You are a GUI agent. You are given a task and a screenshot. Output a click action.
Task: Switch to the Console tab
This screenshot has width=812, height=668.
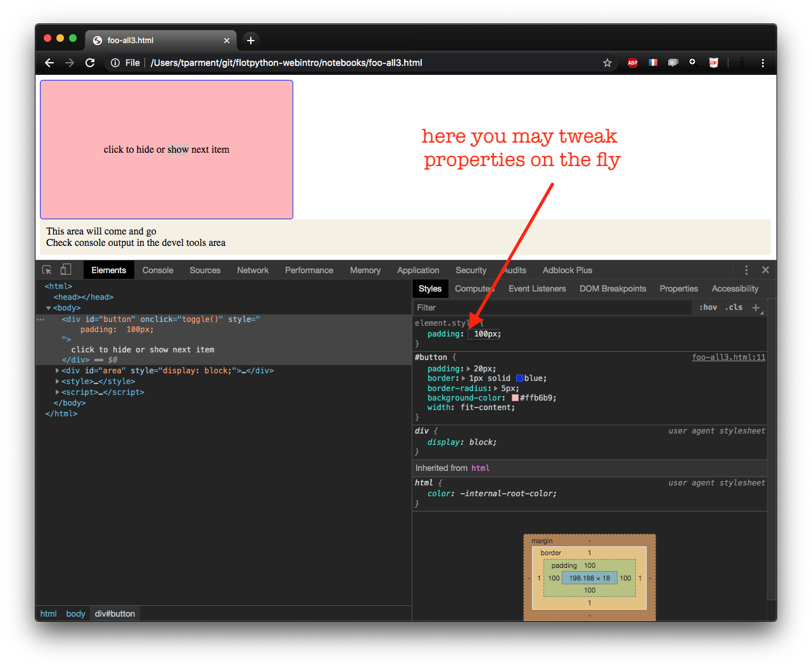pos(158,270)
